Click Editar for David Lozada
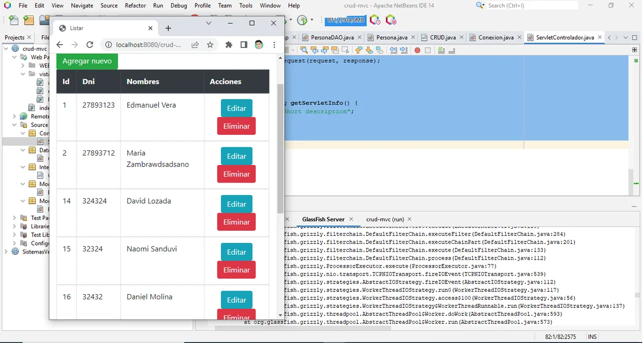The width and height of the screenshot is (644, 343). pos(236,204)
